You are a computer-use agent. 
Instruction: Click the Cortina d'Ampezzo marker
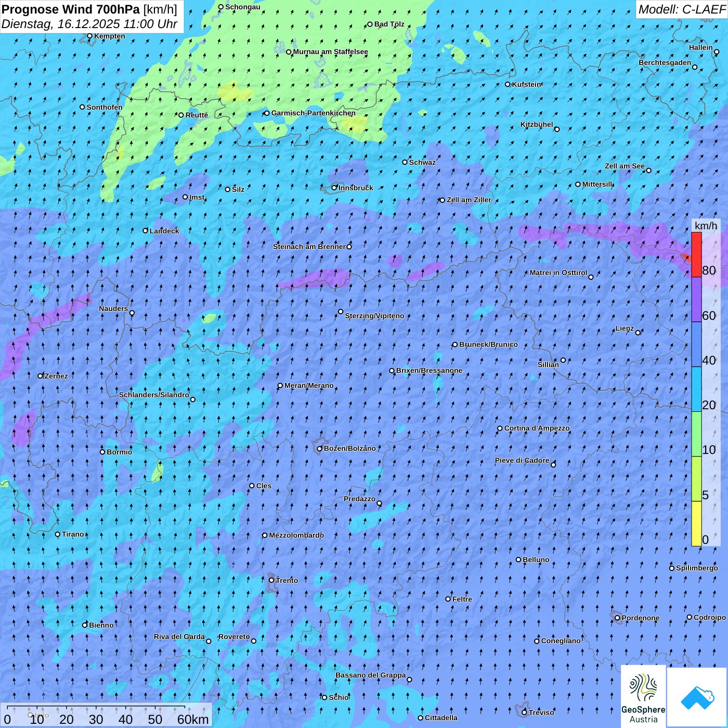click(500, 428)
